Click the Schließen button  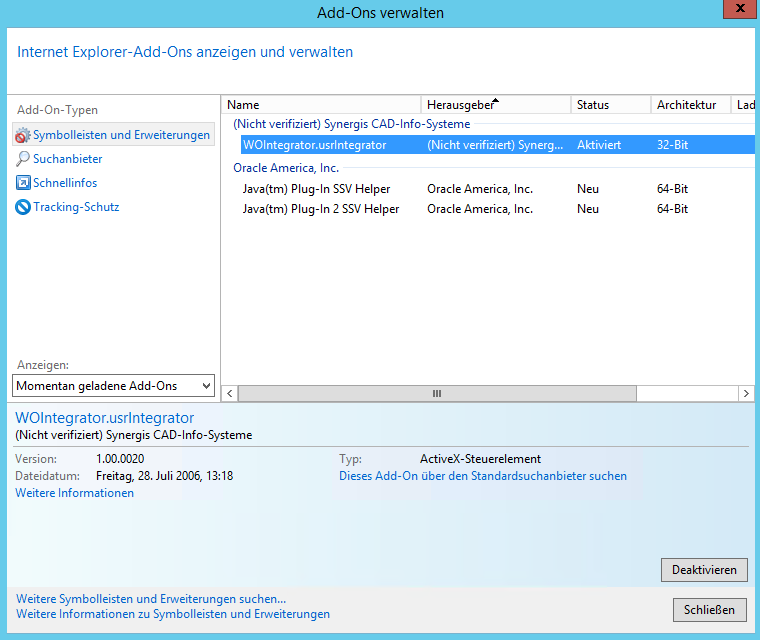point(710,610)
